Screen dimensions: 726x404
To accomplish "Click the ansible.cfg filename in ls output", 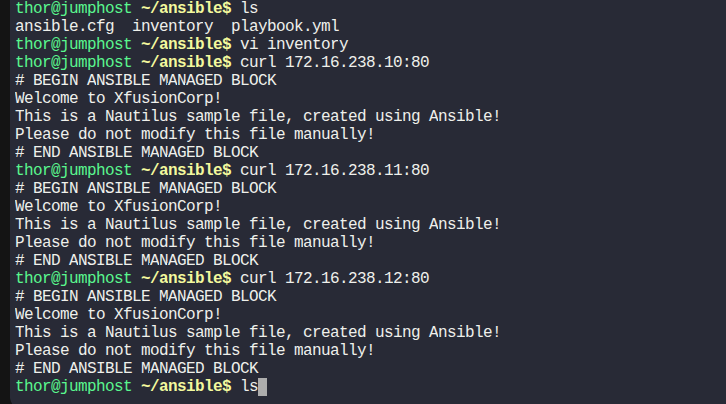I will 65,26.
